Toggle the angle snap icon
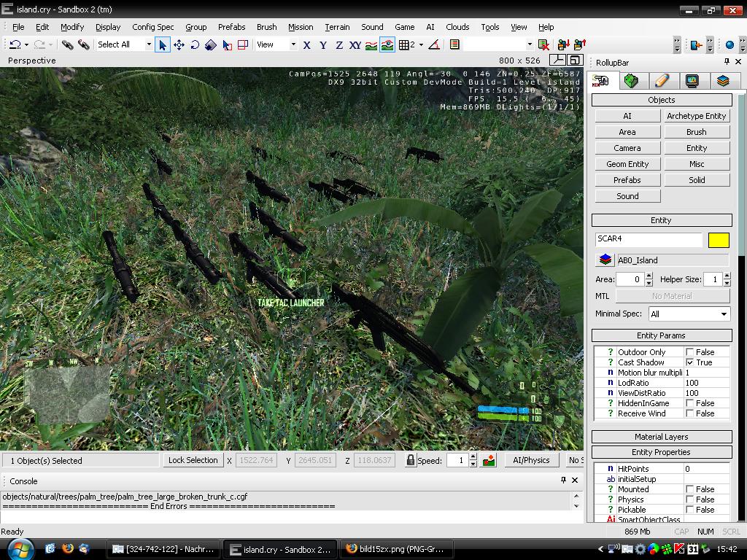Screen dimensions: 747x560 [434, 44]
